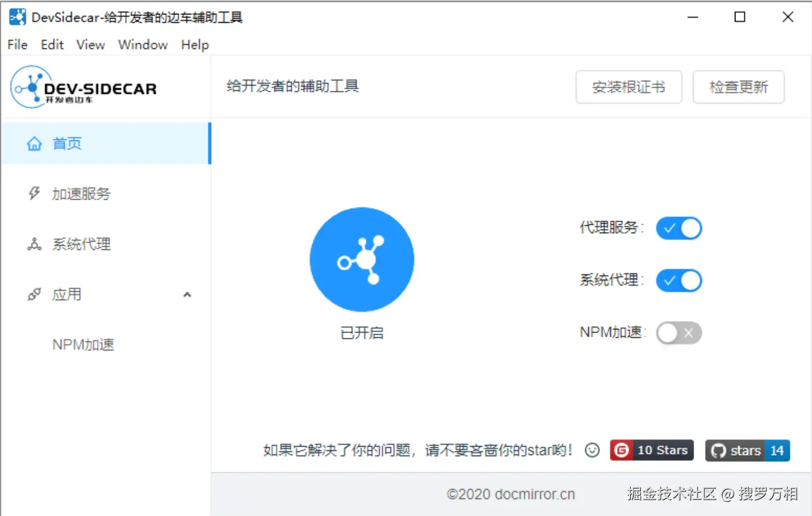This screenshot has height=516, width=812.
Task: Click the DevSidecar title bar app icon
Action: coord(17,17)
